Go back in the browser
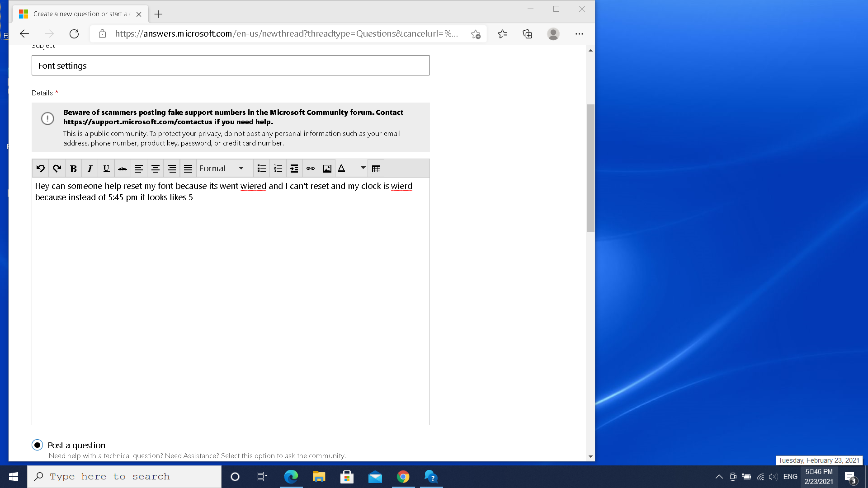This screenshot has height=488, width=868. coord(24,34)
